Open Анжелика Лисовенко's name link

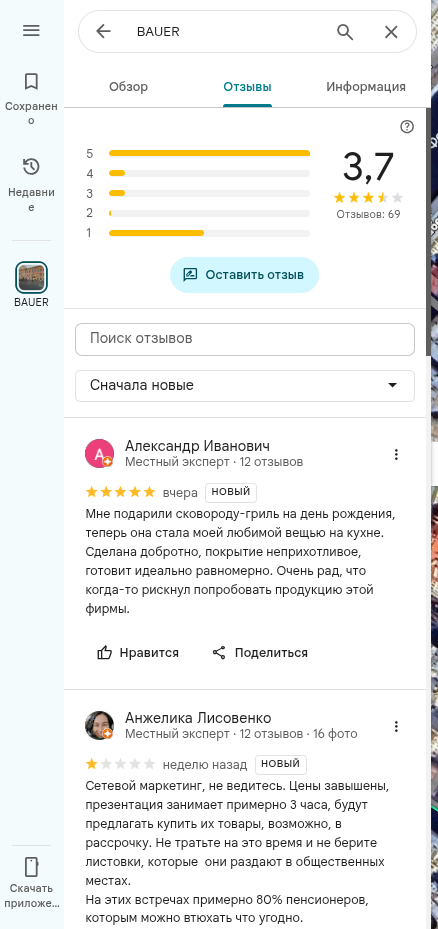point(198,718)
